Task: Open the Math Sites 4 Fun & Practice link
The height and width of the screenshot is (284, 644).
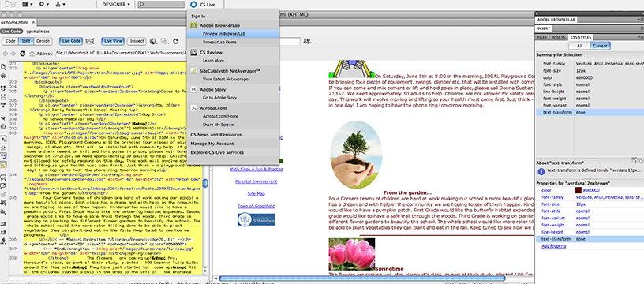Action: click(256, 169)
